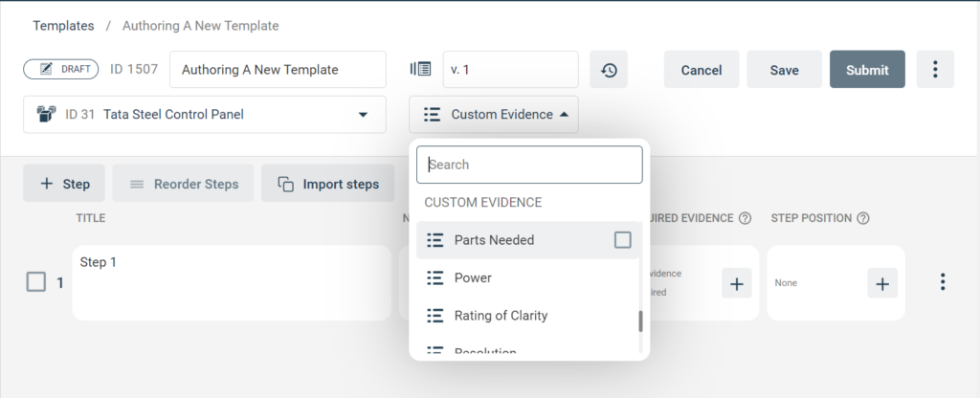Click the list icon beside Rating of Clarity
This screenshot has width=980, height=398.
(435, 316)
